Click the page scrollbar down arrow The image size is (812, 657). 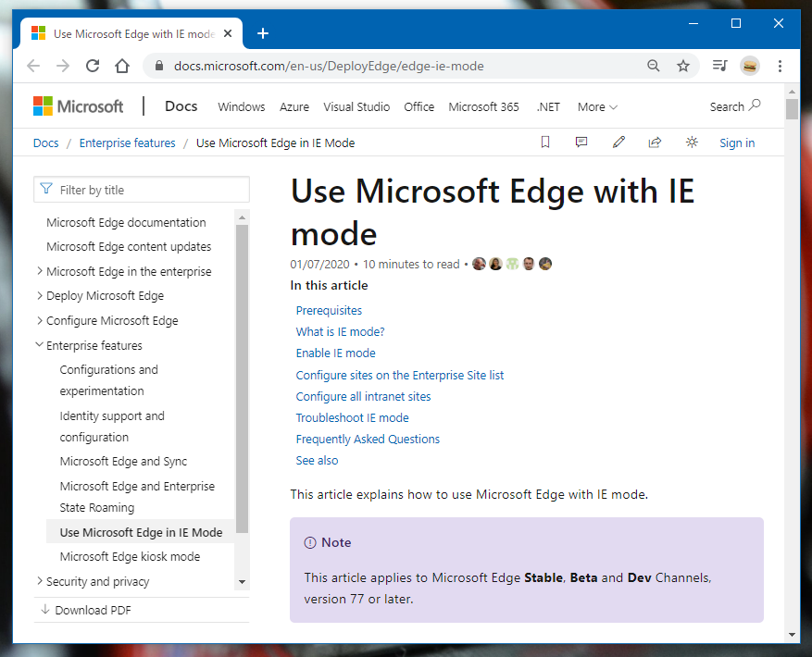click(x=792, y=635)
